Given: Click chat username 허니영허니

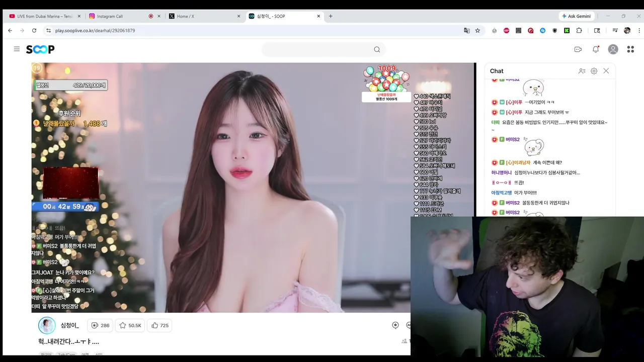Looking at the screenshot, I should coord(501,172).
